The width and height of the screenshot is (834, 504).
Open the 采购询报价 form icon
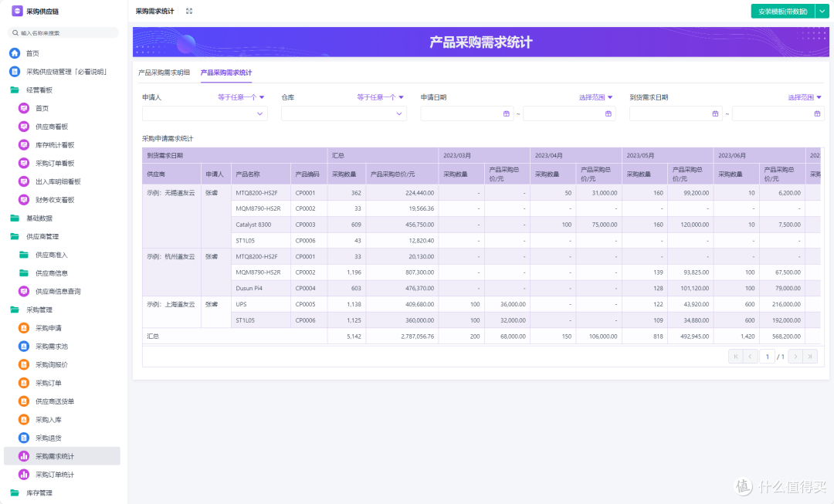tap(23, 365)
